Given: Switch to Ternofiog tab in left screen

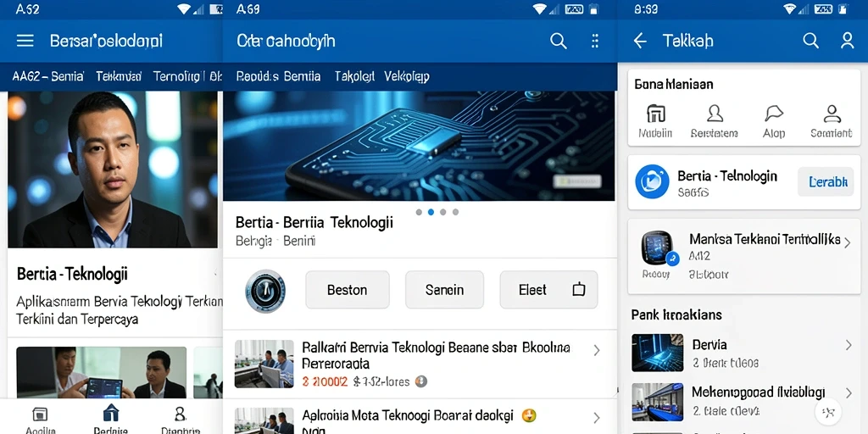Looking at the screenshot, I should coord(178,76).
